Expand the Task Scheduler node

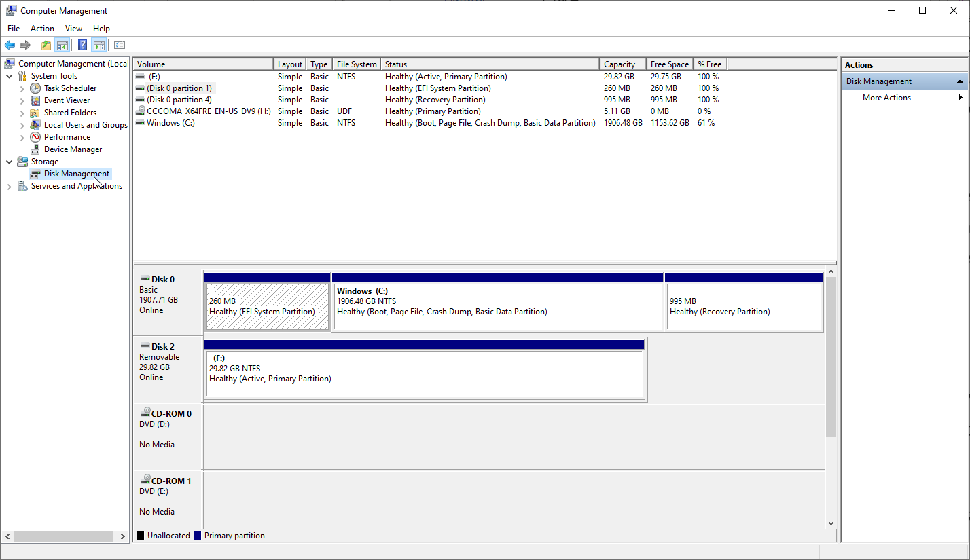22,88
